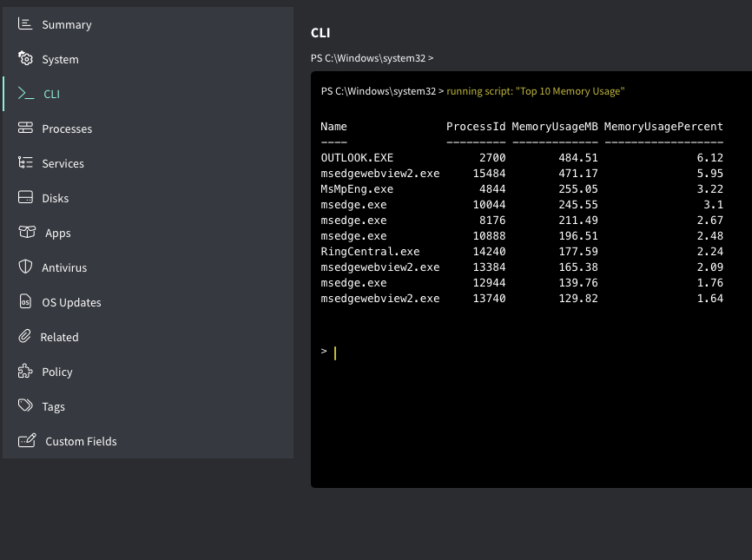
Task: Click the Antivirus shield icon
Action: [x=25, y=267]
